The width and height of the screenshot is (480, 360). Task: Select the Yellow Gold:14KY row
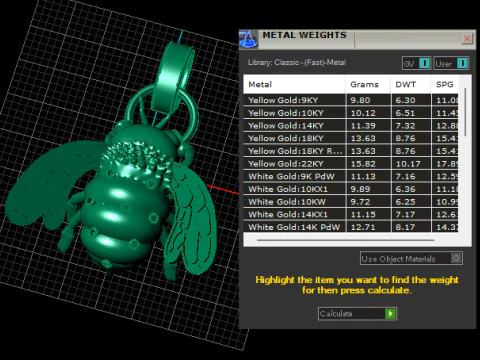click(351, 125)
